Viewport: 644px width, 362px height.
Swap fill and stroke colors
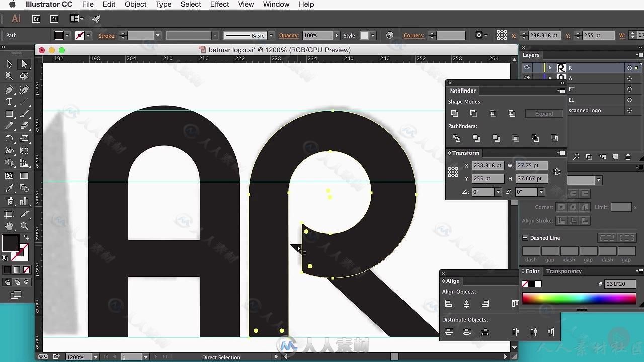click(x=26, y=238)
